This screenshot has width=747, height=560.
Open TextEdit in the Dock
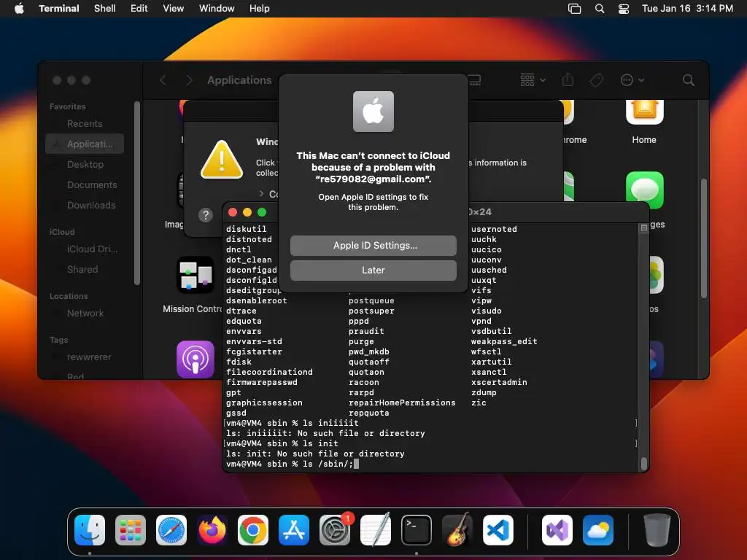coord(376,529)
